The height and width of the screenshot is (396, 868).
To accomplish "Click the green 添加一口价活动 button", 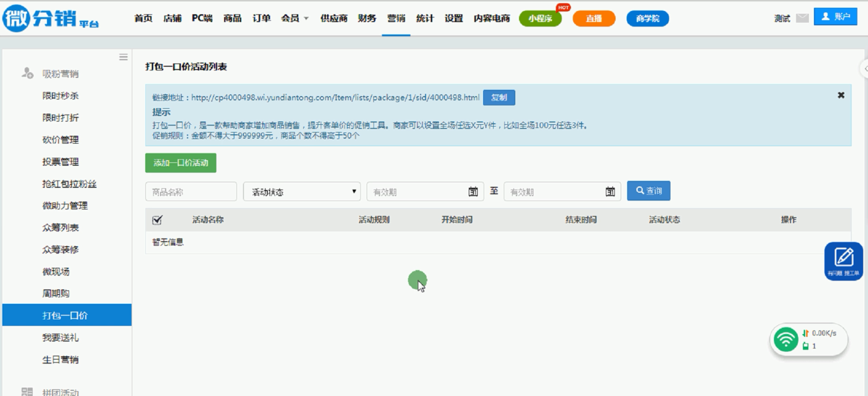I will 181,163.
